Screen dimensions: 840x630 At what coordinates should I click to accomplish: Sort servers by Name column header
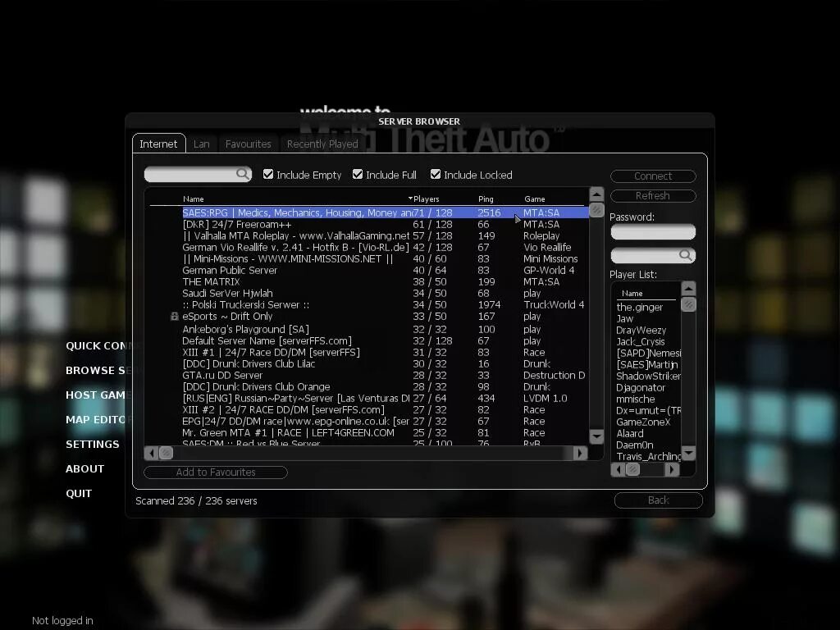(x=194, y=199)
